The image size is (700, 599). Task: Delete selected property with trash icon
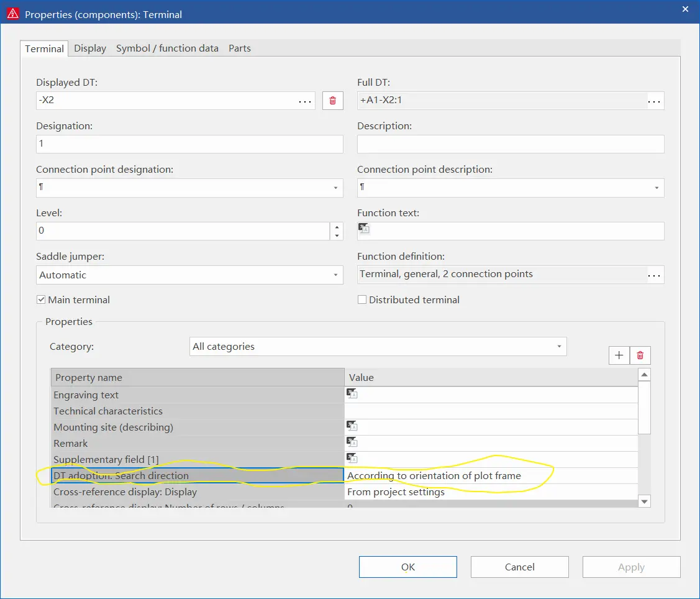click(640, 355)
